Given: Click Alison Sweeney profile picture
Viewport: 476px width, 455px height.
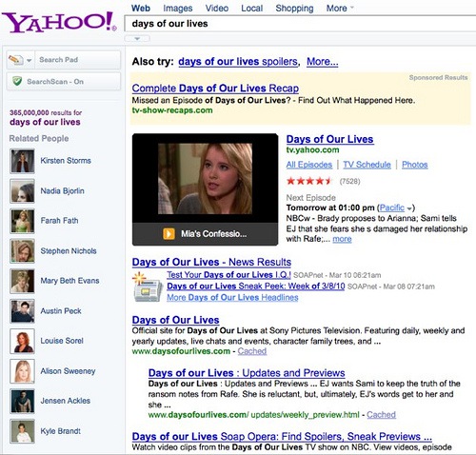Looking at the screenshot, I should pos(22,371).
